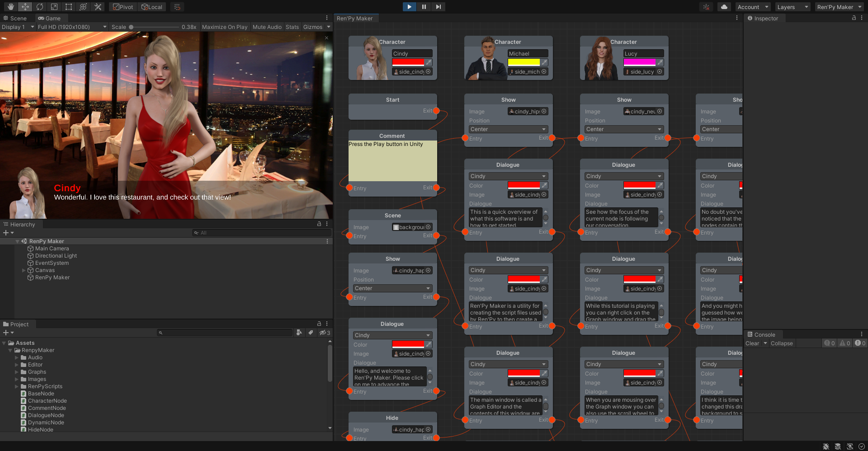Collapse the Assets folder
Screen dimensions: 868x451
4,343
